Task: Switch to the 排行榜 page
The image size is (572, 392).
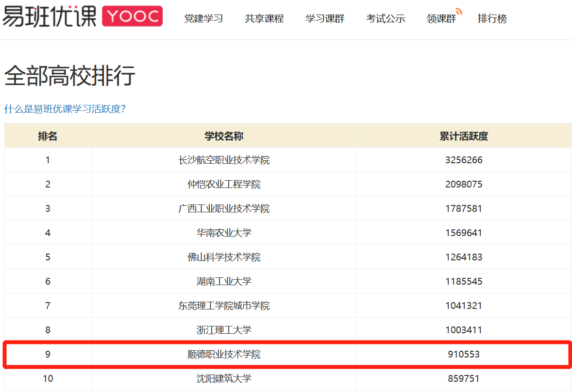Action: (492, 19)
